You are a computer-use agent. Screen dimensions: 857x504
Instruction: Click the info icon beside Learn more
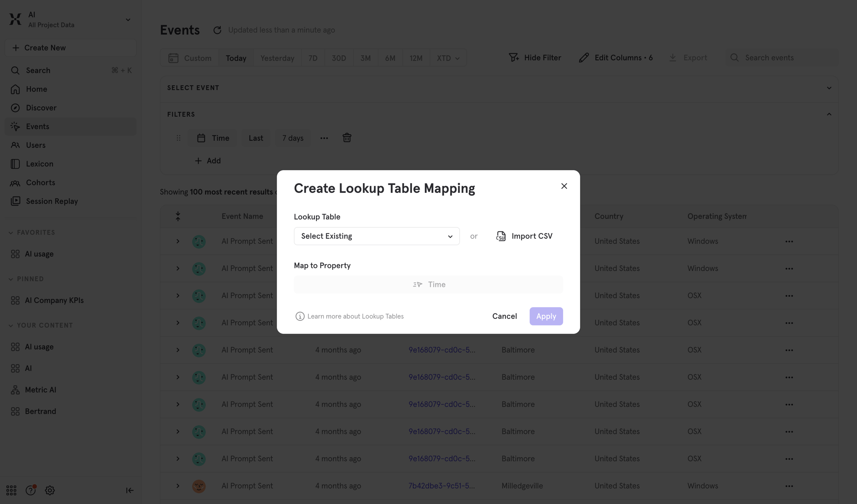click(x=300, y=316)
